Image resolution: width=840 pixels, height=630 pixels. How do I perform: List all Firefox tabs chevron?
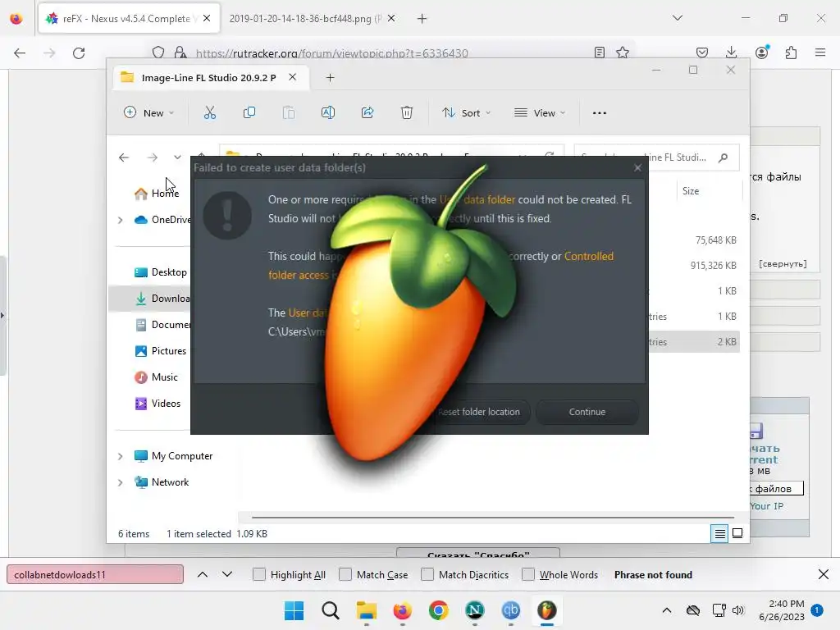(677, 18)
